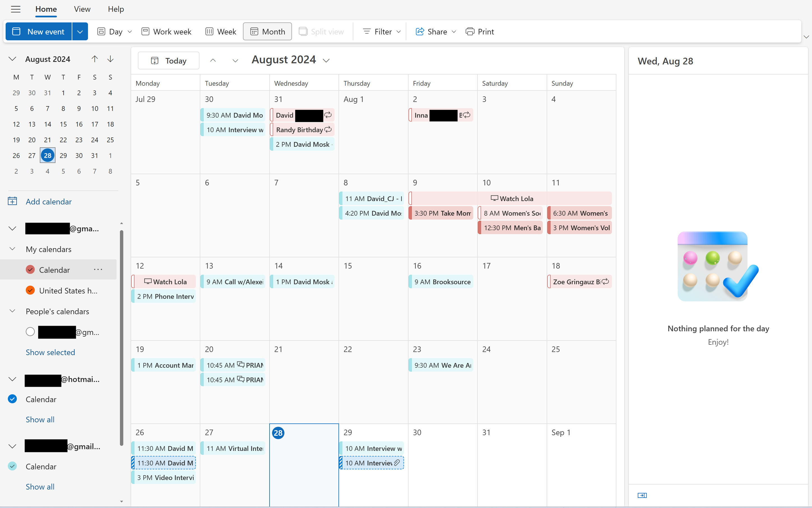The height and width of the screenshot is (508, 812).
Task: Switch to Week view
Action: tap(221, 32)
